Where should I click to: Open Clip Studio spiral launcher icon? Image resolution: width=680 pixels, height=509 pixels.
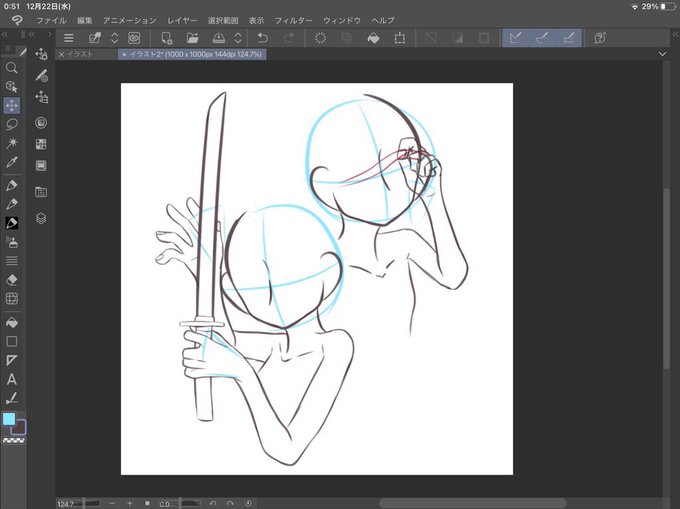click(134, 38)
